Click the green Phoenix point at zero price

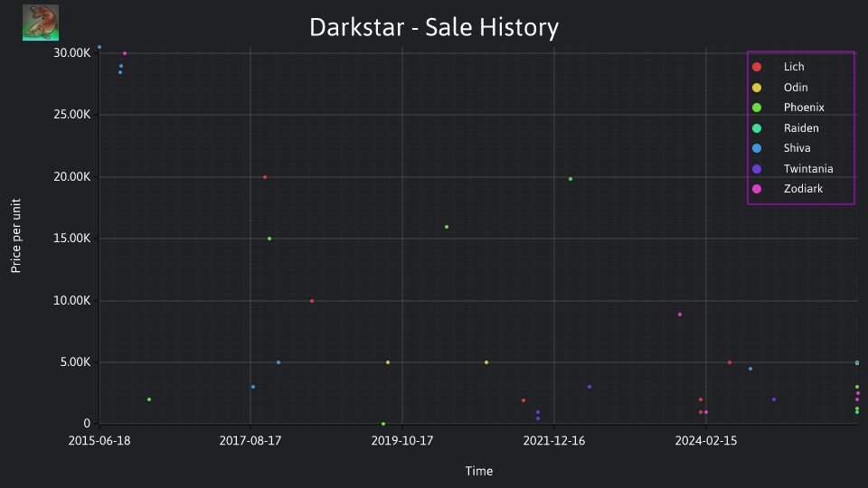[x=383, y=424]
